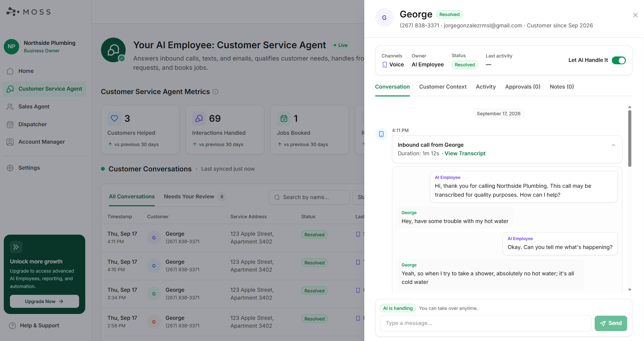The image size is (644, 341).
Task: Open Home from sidebar house icon
Action: click(10, 71)
